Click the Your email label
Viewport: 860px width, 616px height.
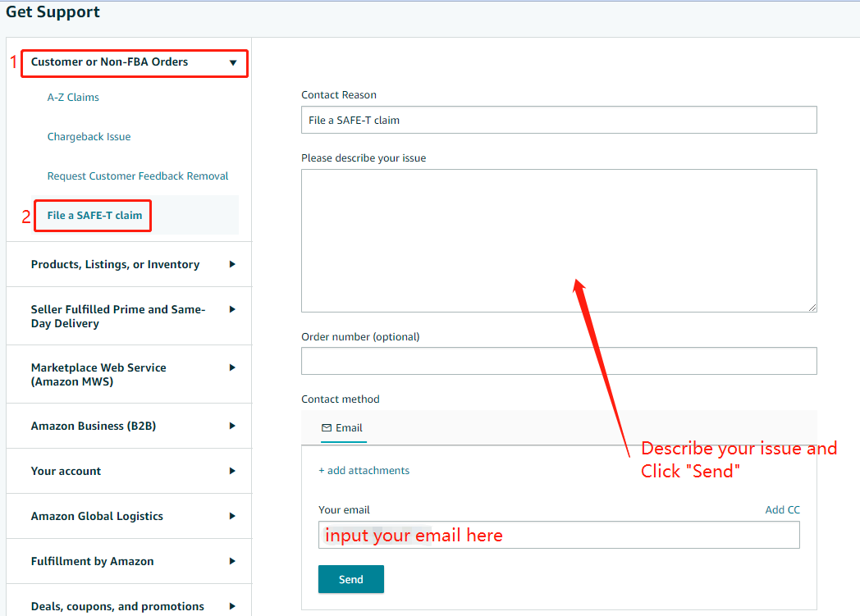344,509
